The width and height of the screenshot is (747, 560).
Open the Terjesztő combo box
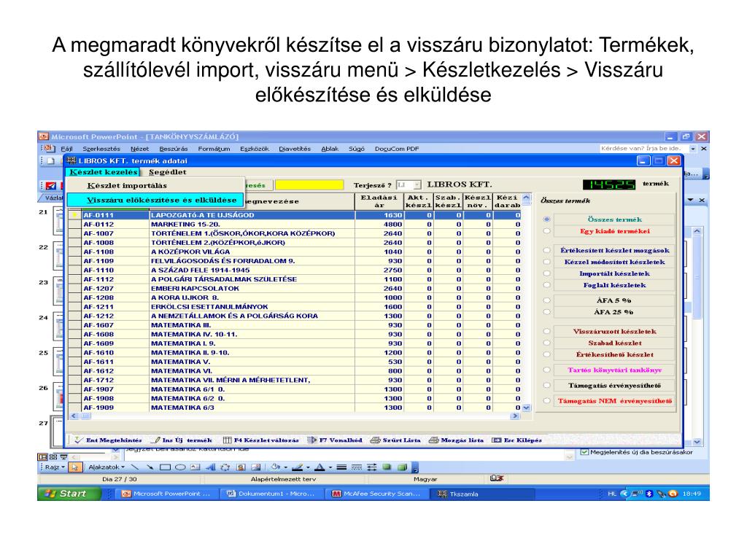coord(409,184)
